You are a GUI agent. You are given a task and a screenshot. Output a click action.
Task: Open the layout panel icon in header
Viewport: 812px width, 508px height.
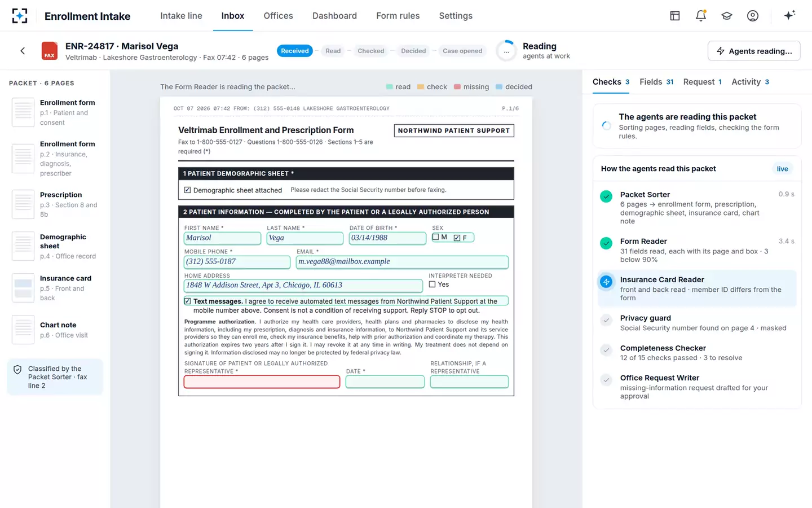(675, 16)
